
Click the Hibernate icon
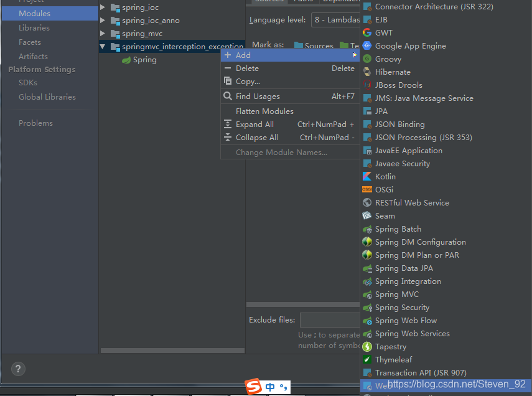[367, 72]
